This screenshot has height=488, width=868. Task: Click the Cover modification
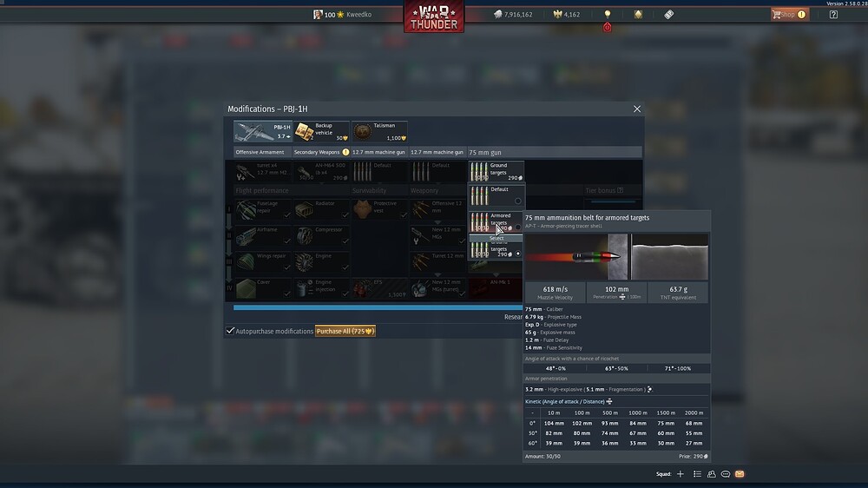(x=263, y=288)
